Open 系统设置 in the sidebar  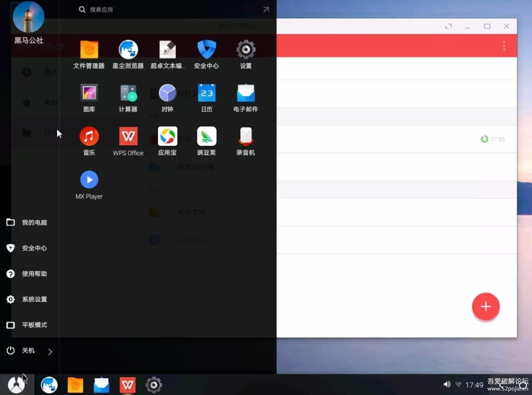click(27, 299)
